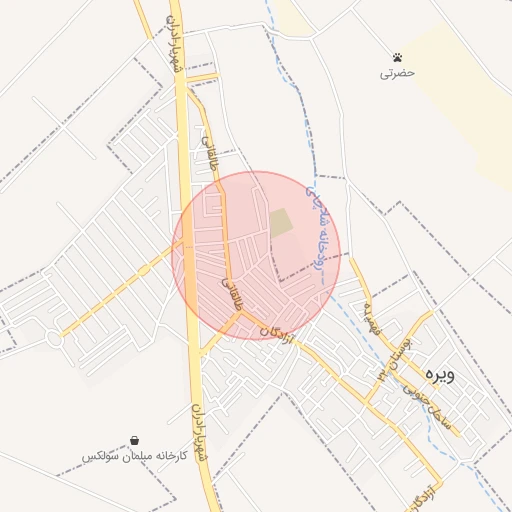Open the کارخانه مبلمان سولکس place label
The image size is (512, 512).
coord(134,456)
